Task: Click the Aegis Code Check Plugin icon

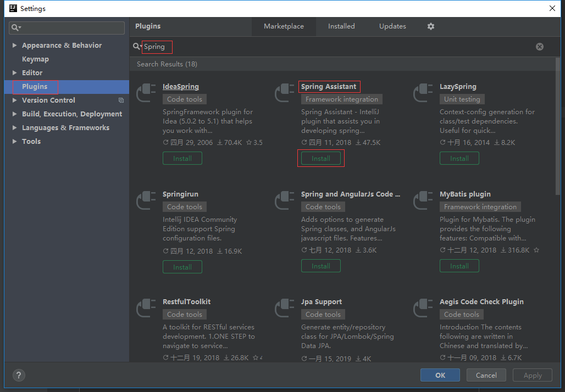Action: (x=423, y=307)
